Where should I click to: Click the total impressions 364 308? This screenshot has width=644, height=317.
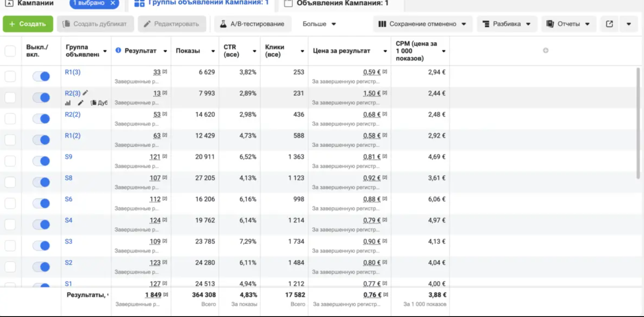point(204,295)
